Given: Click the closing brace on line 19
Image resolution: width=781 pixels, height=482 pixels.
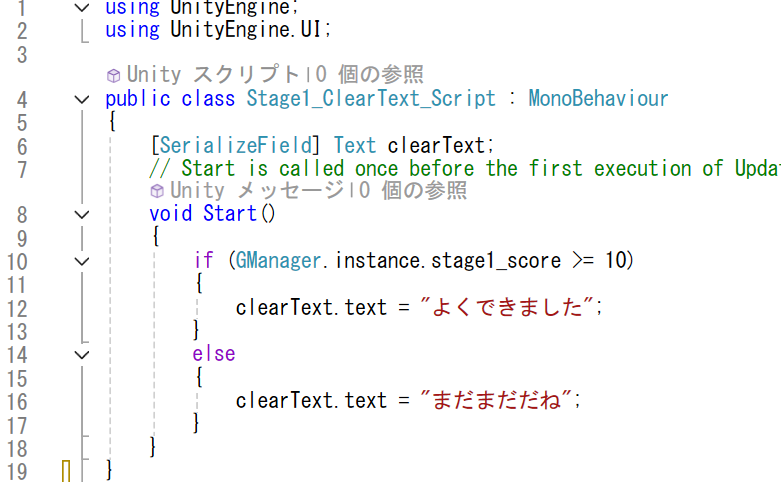Looking at the screenshot, I should click(110, 470).
